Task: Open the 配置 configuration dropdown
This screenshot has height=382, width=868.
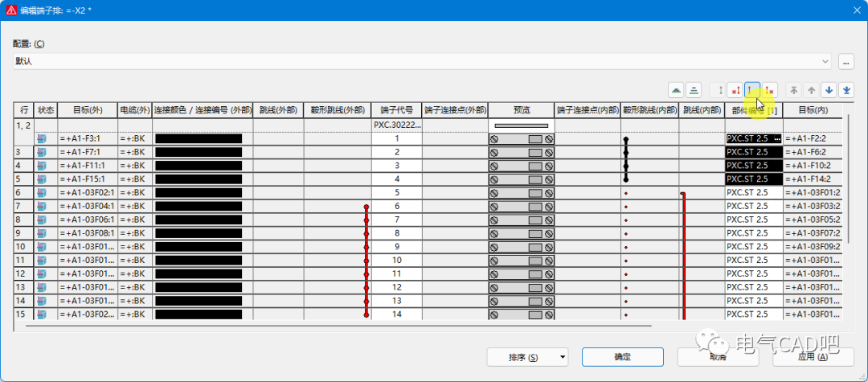Action: (423, 61)
